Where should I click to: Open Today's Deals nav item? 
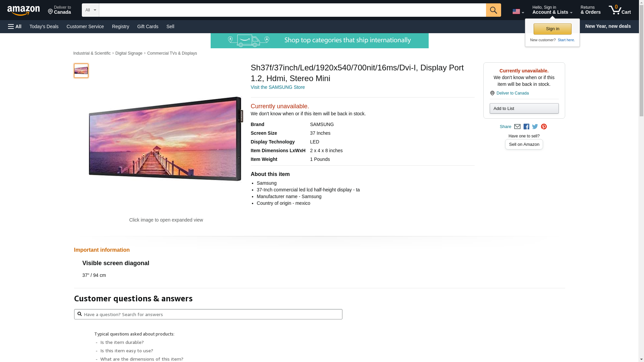point(44,26)
